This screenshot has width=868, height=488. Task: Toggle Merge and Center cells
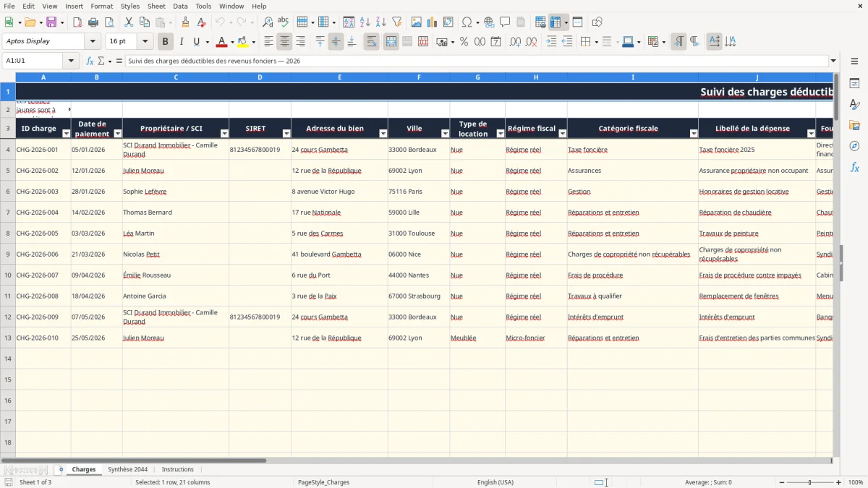tap(391, 42)
